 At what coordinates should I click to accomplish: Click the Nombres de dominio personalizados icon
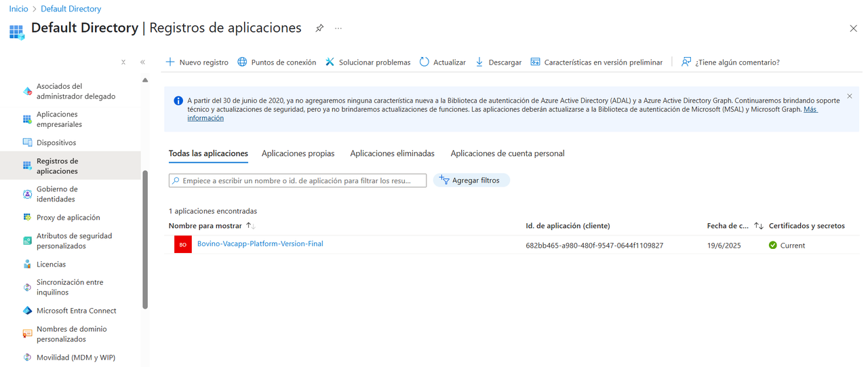27,334
